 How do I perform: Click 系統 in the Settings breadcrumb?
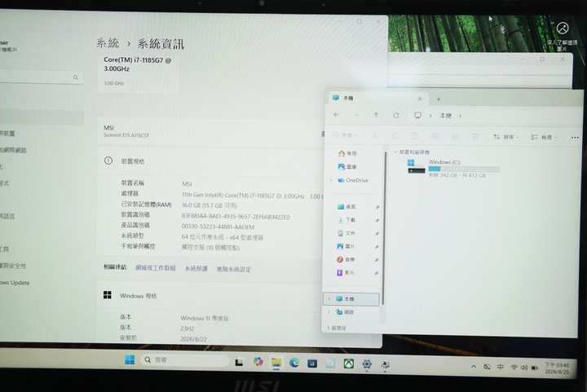[x=108, y=43]
